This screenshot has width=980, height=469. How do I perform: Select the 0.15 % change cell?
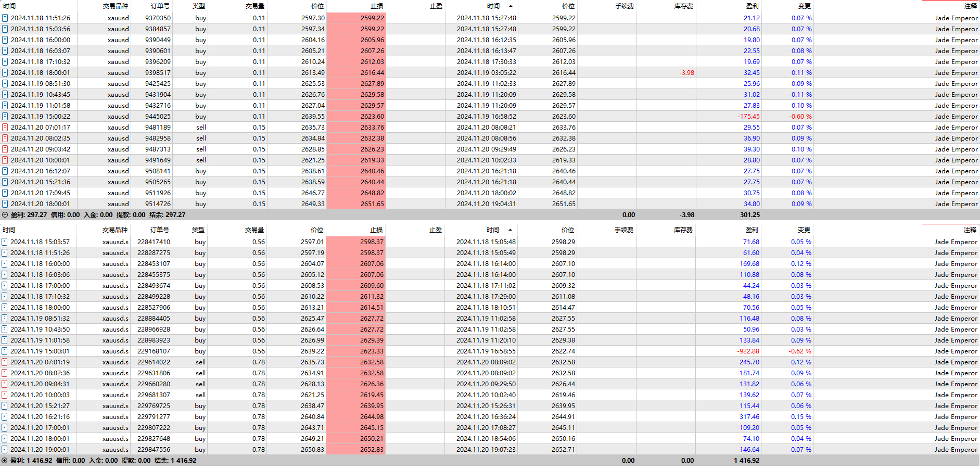coord(801,417)
